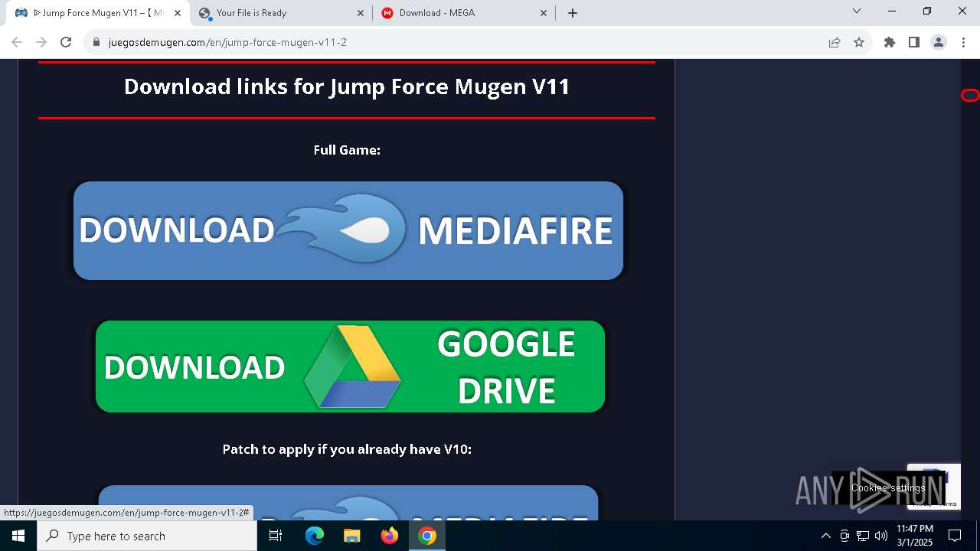The image size is (980, 551).
Task: Close the Jump Force Mugen V11 tab
Action: tap(178, 13)
